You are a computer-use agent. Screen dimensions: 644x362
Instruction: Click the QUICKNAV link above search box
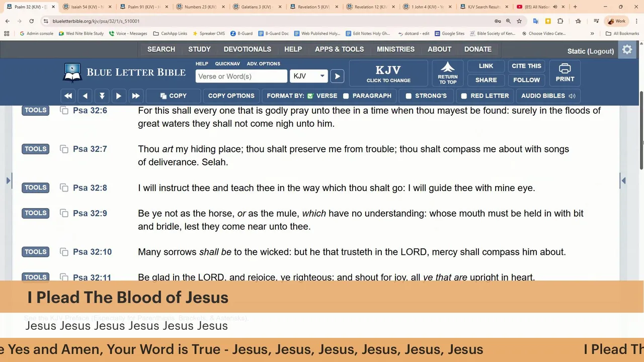click(227, 64)
